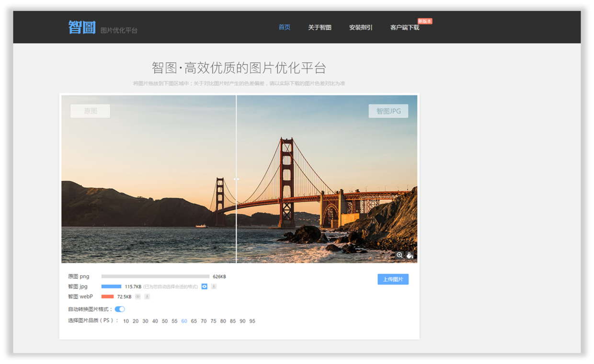Screen dimensions: 594x364
Task: Select image quality 80
Action: (223, 321)
